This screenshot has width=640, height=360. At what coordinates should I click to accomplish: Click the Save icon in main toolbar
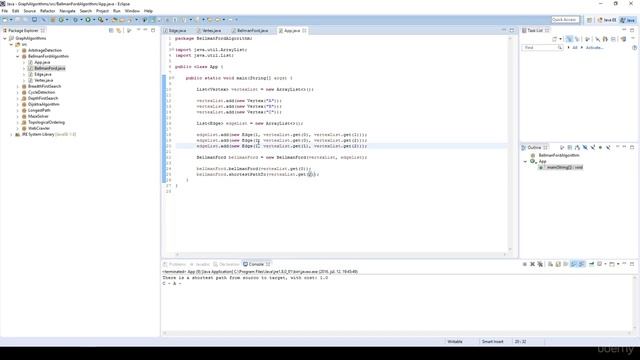tap(18, 20)
